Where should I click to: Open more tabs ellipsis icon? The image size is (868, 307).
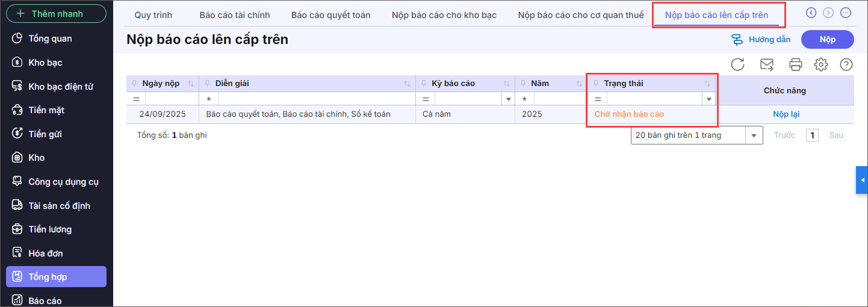click(x=846, y=13)
